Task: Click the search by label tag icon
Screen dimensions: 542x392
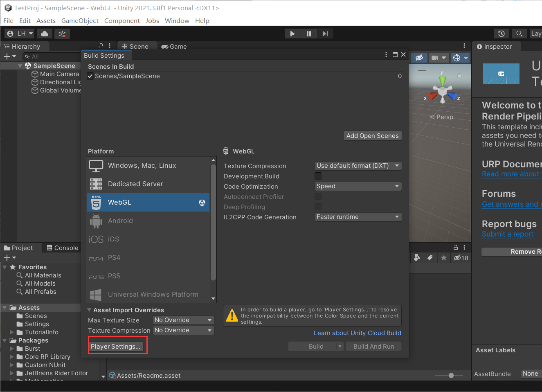Action: pos(430,258)
